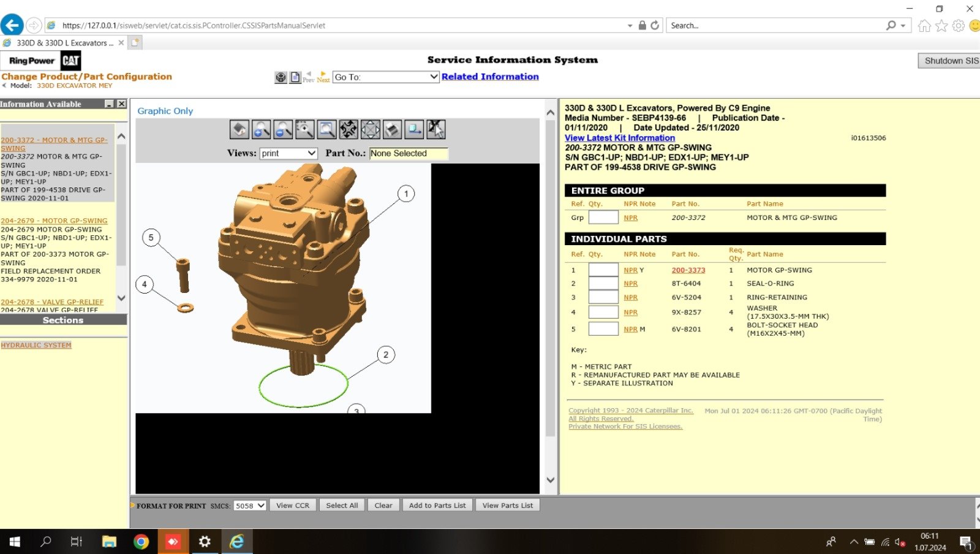The image size is (980, 554).
Task: Click the graphic pane scroll down arrow
Action: pos(550,480)
